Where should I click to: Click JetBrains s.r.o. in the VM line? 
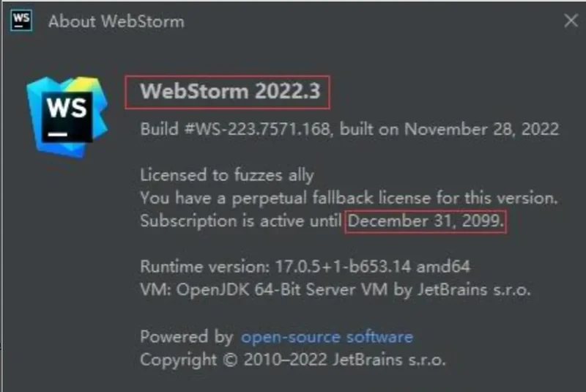[474, 289]
